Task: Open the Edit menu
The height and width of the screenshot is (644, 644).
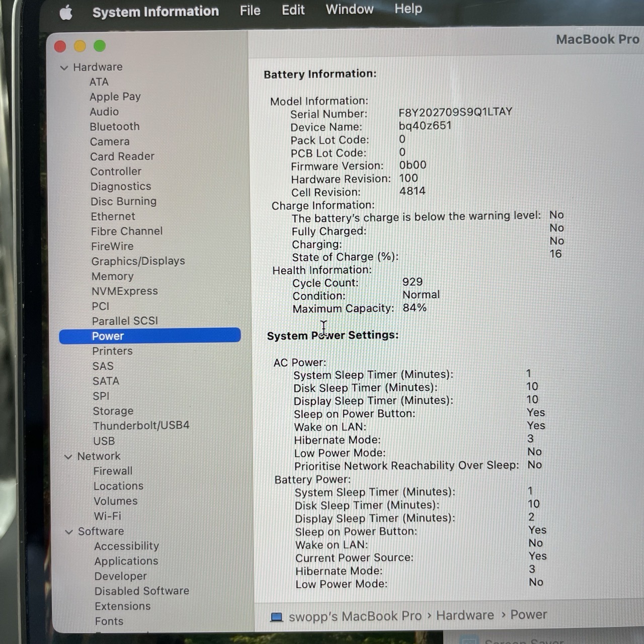Action: 293,10
